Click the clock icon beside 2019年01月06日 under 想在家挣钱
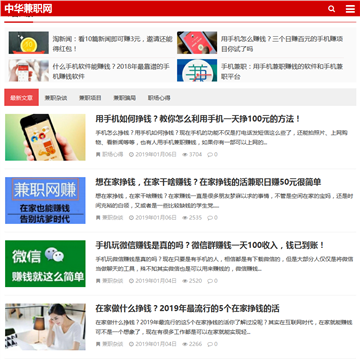This screenshot has width=360, height=360. click(131, 218)
